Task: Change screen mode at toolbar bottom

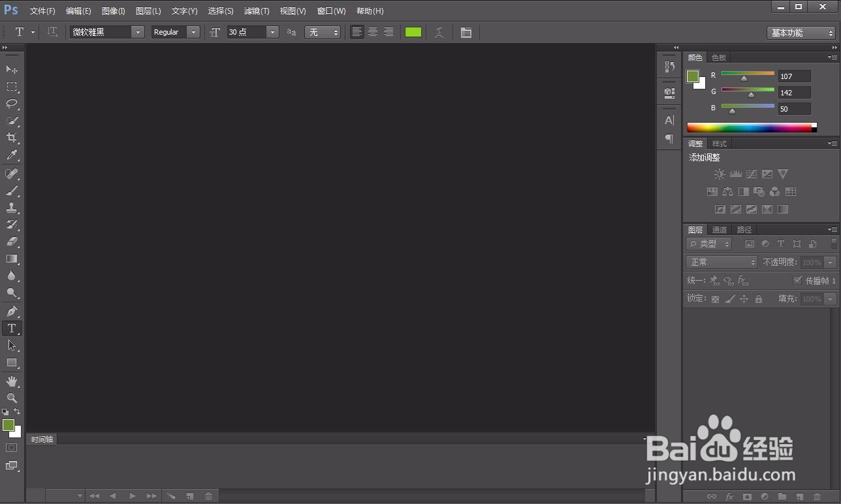Action: click(12, 465)
